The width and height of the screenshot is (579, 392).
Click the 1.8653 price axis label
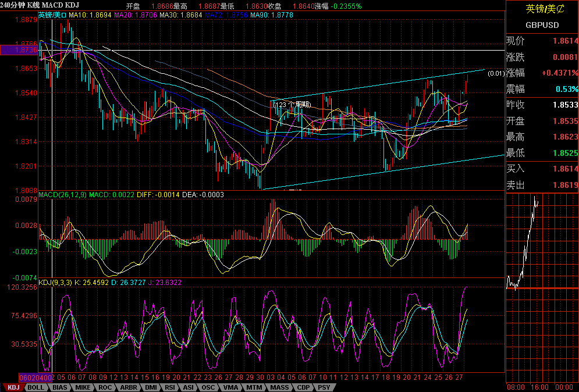[x=26, y=68]
